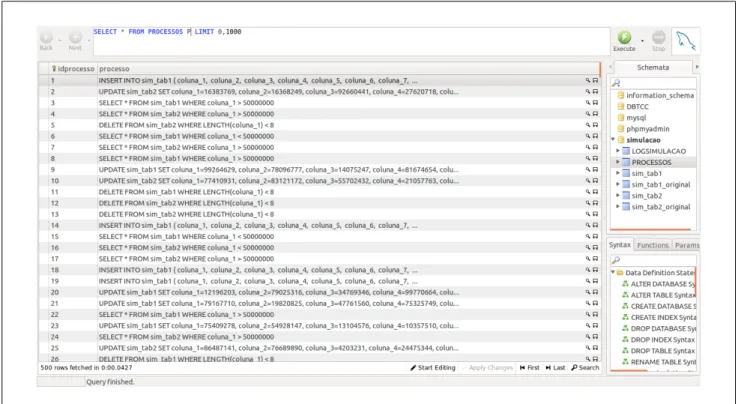The width and height of the screenshot is (738, 404).
Task: Open the Execute button's dropdown arrow
Action: (x=642, y=41)
